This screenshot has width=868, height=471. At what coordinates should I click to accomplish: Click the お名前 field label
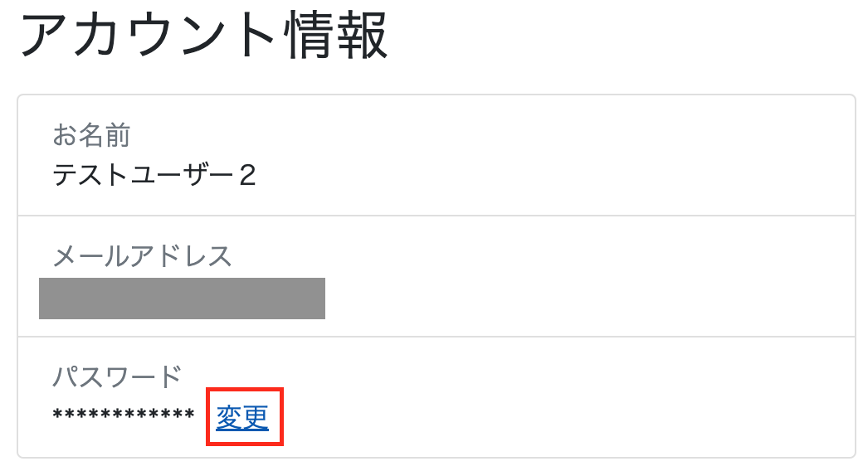point(91,134)
